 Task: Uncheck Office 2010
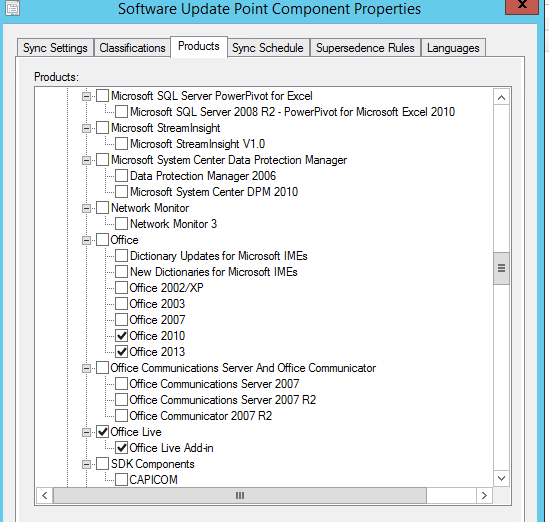[121, 336]
